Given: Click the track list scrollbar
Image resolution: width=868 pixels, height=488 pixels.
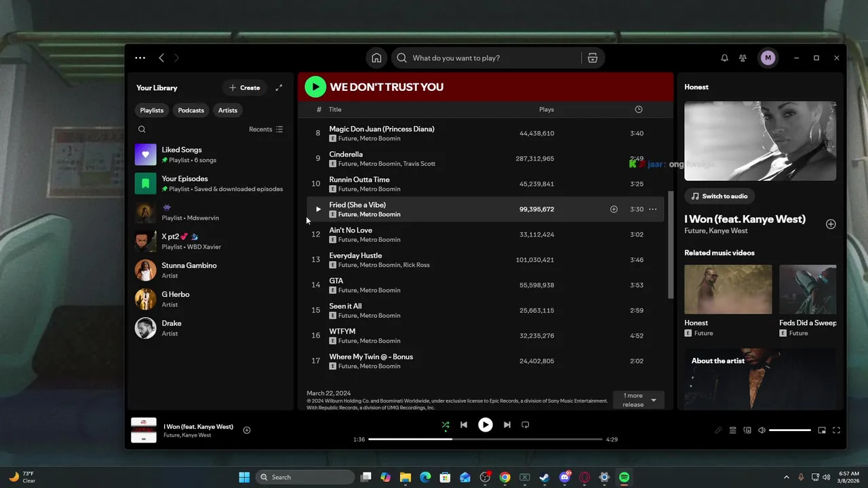Looking at the screenshot, I should pos(671,244).
